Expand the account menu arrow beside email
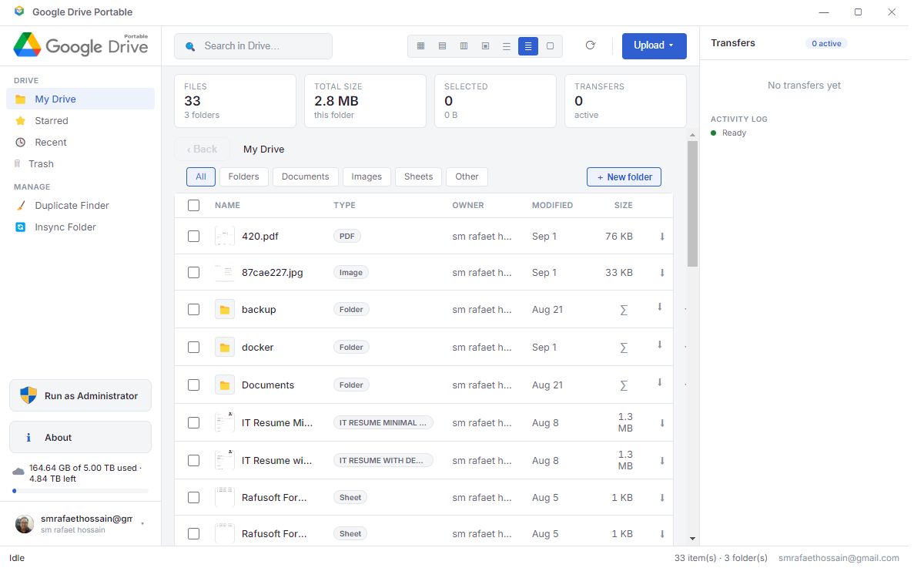Image resolution: width=924 pixels, height=578 pixels. click(x=142, y=523)
